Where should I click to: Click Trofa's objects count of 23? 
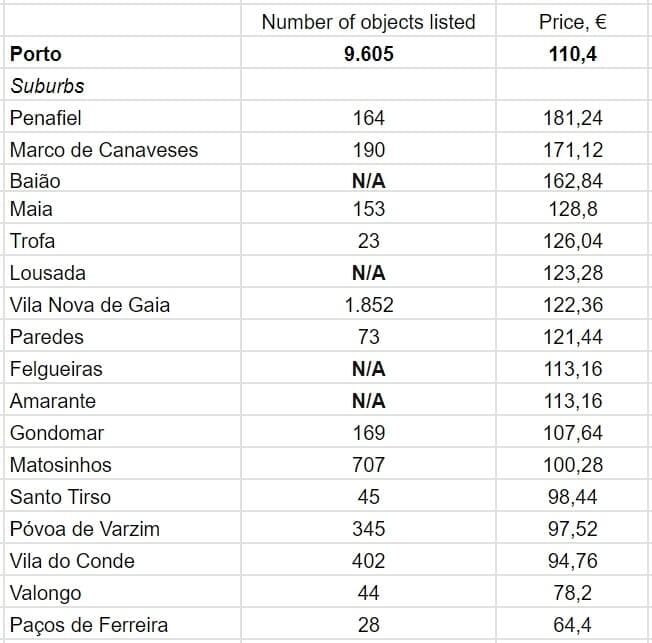click(x=368, y=241)
